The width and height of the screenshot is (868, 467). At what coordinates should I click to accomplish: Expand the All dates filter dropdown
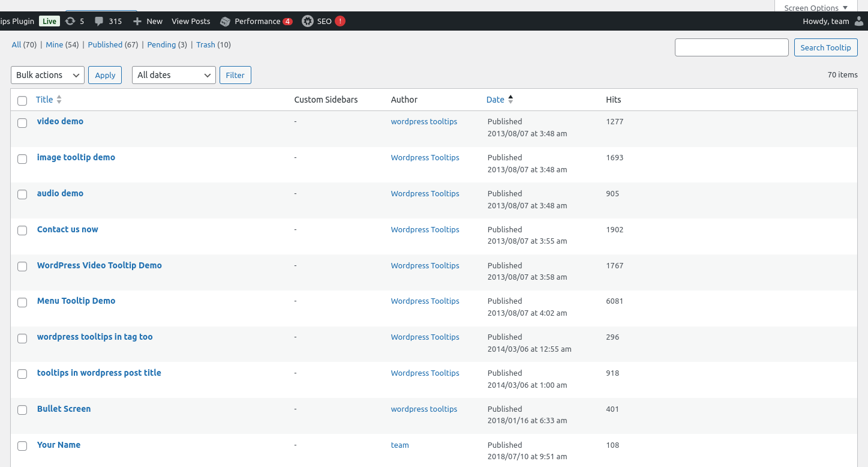coord(173,75)
